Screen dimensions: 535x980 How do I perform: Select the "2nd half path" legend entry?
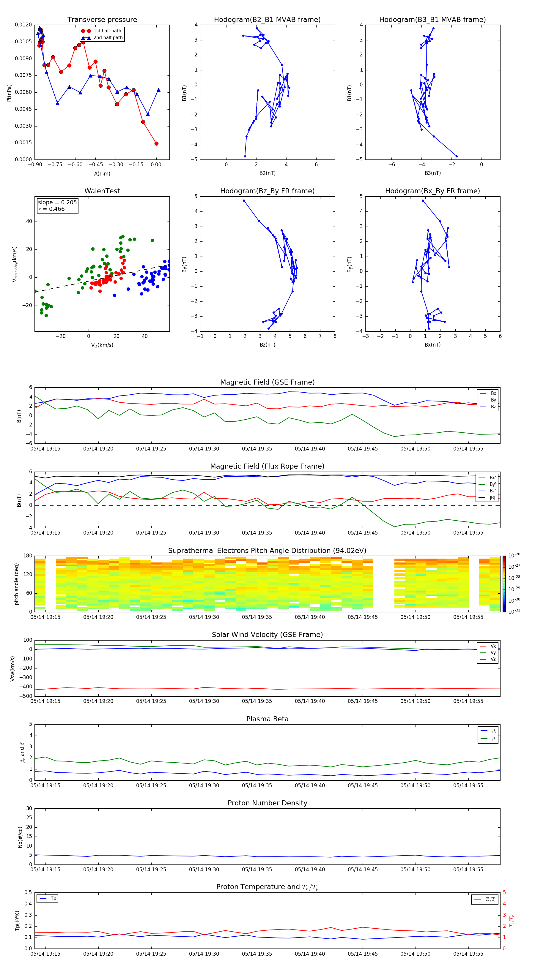(x=102, y=38)
